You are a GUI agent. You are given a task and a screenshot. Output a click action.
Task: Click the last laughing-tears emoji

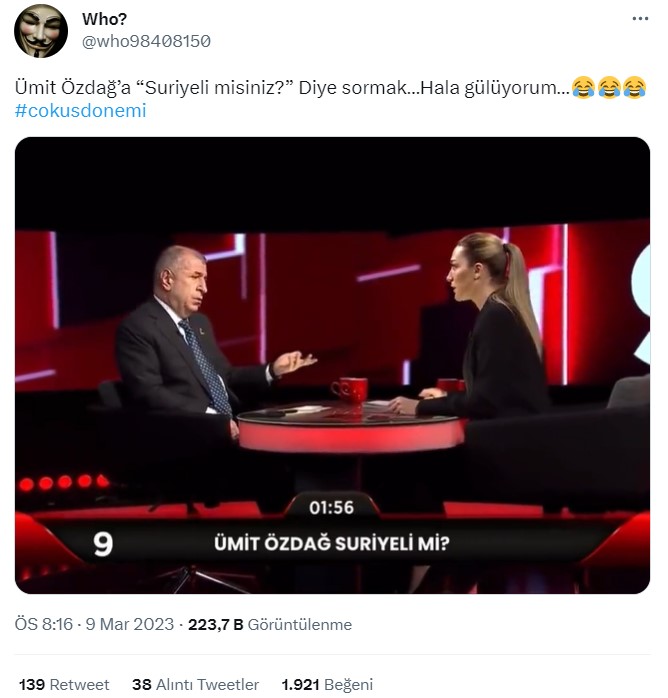click(x=635, y=87)
